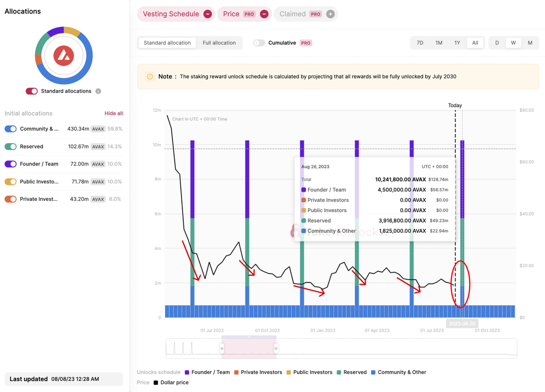
Task: Click the 1,825,000.00 AVAX Community tooltip value
Action: pyautogui.click(x=402, y=231)
